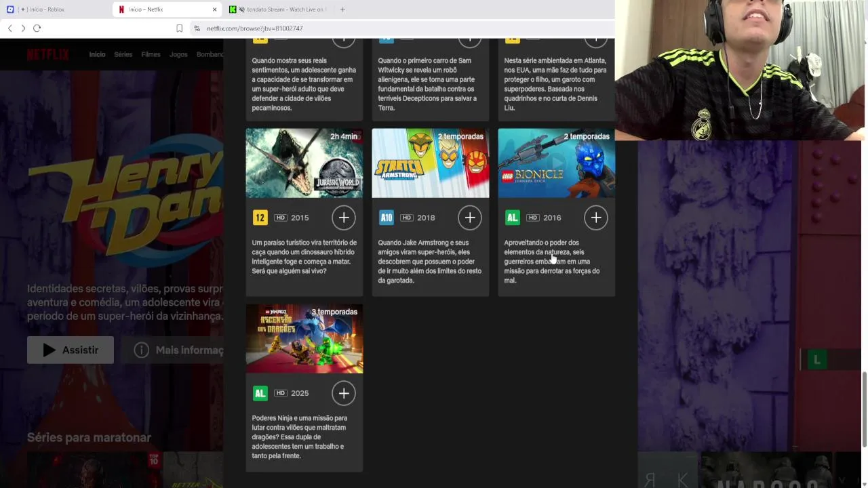
Task: Click '2 temporadas' label on LEGO Bionicle
Action: (x=587, y=136)
